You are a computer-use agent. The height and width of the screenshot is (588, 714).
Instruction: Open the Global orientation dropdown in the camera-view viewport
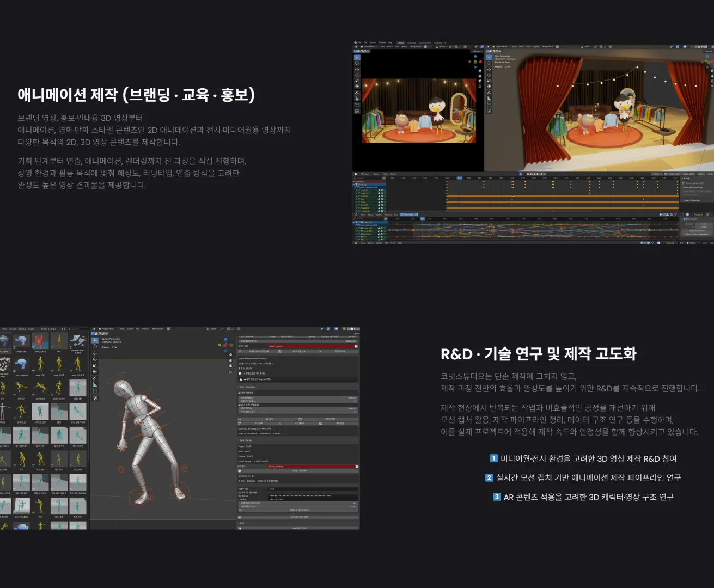click(441, 47)
